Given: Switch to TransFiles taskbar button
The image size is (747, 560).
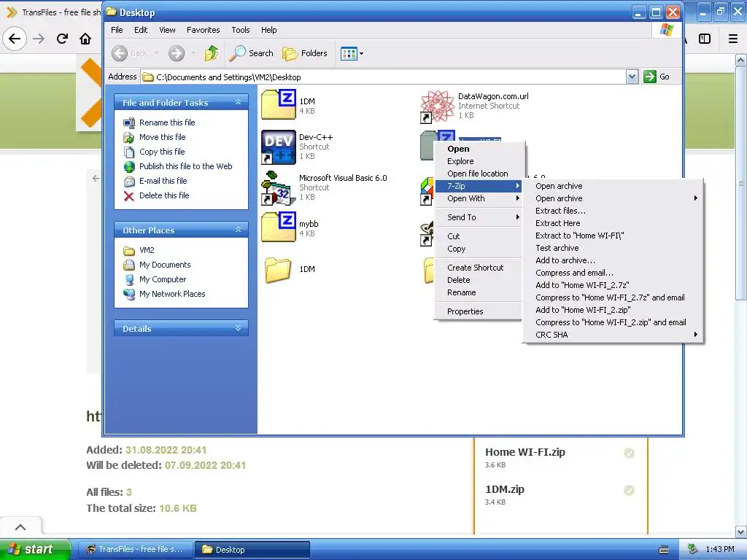Looking at the screenshot, I should pyautogui.click(x=135, y=550).
